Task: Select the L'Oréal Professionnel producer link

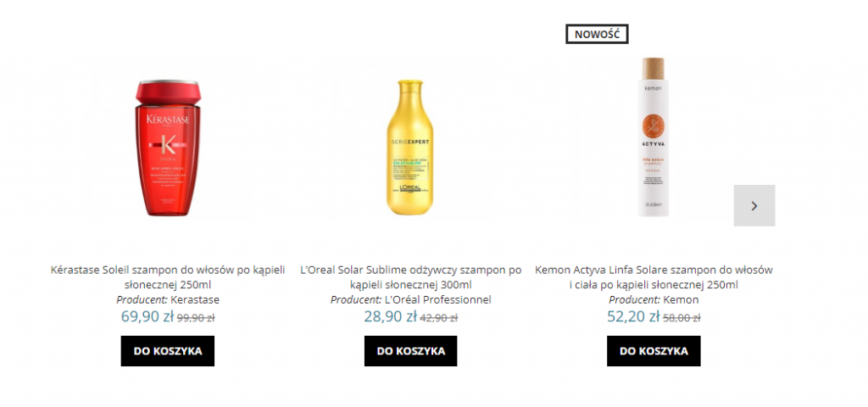Action: click(x=437, y=299)
